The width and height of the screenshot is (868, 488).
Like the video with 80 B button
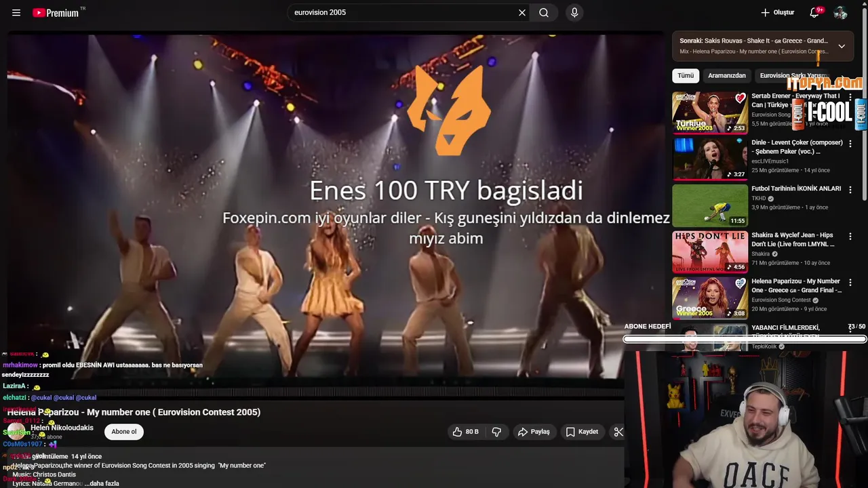[x=465, y=432]
